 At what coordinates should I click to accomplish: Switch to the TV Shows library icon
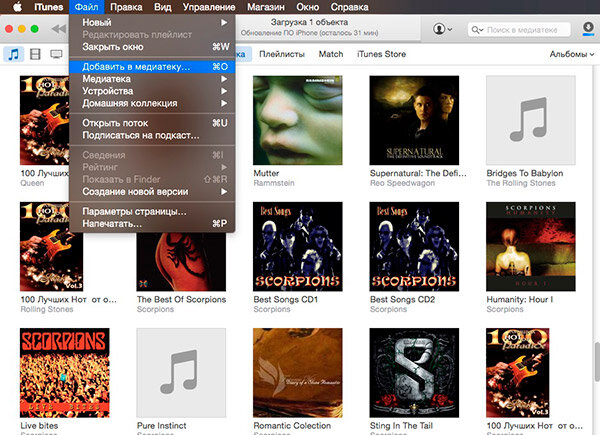pos(56,54)
